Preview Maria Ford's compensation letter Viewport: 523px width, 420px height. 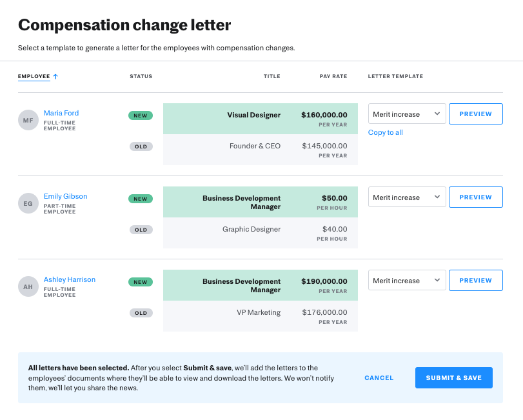point(475,114)
